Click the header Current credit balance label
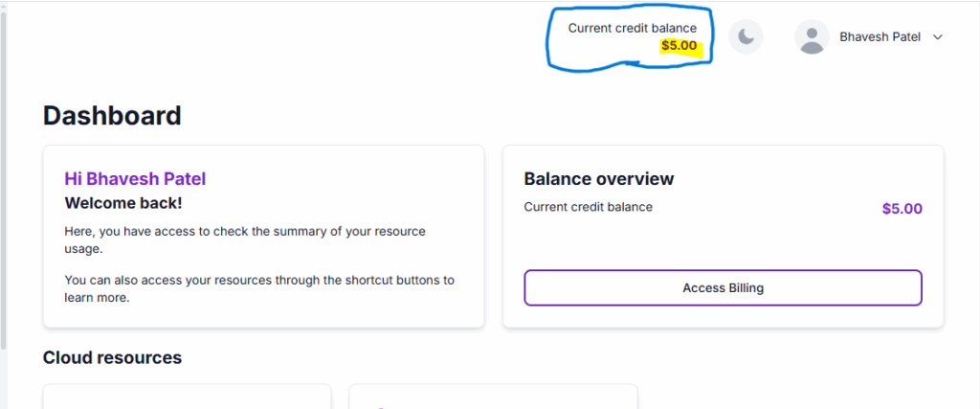The width and height of the screenshot is (980, 409). tap(632, 28)
